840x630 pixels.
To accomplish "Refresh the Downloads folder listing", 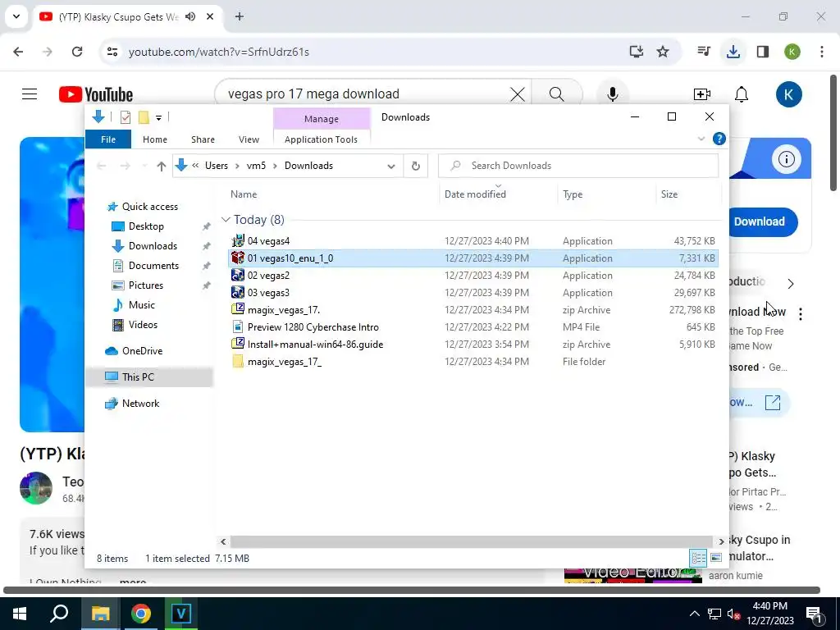I will tap(416, 166).
